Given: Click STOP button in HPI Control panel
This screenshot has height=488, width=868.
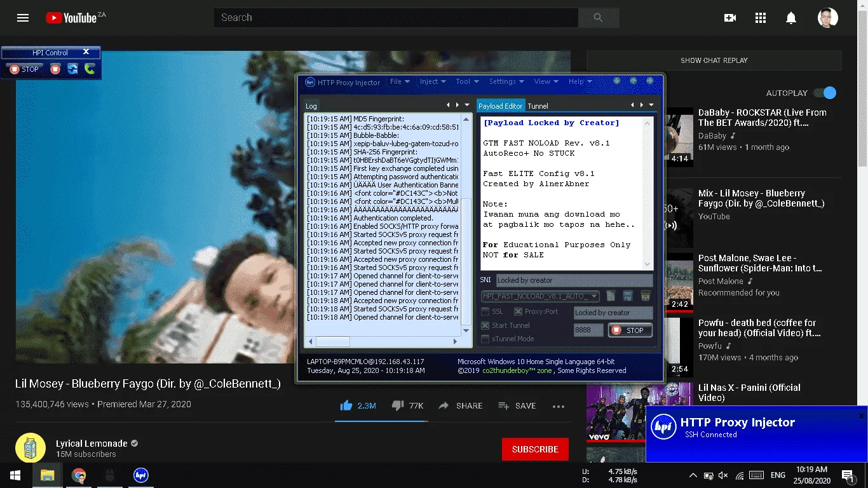Looking at the screenshot, I should point(24,69).
